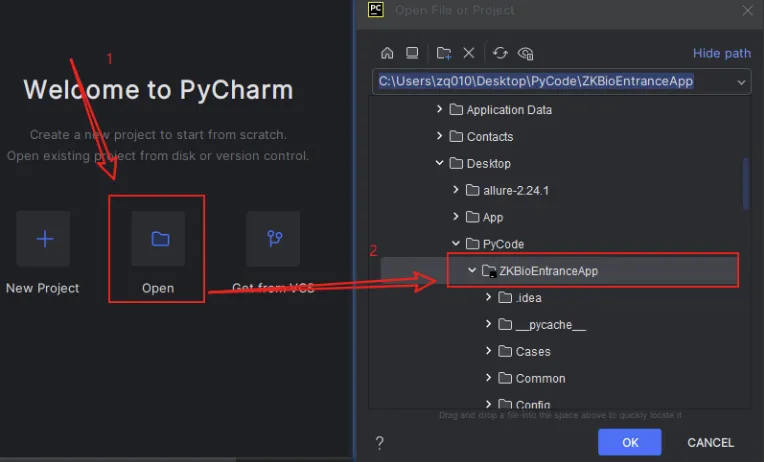764x462 pixels.
Task: Collapse the PyCode folder
Action: (x=456, y=244)
